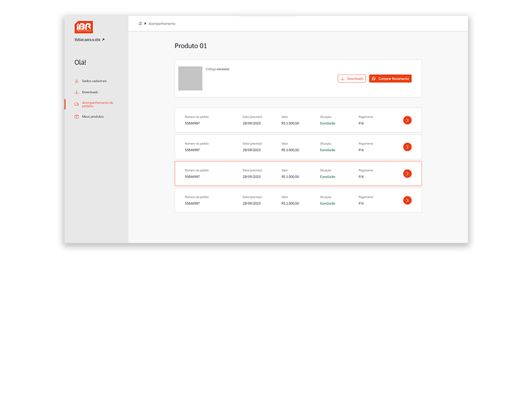Click the IBR logo in the sidebar
Screen dimensions: 532x405
pyautogui.click(x=84, y=26)
